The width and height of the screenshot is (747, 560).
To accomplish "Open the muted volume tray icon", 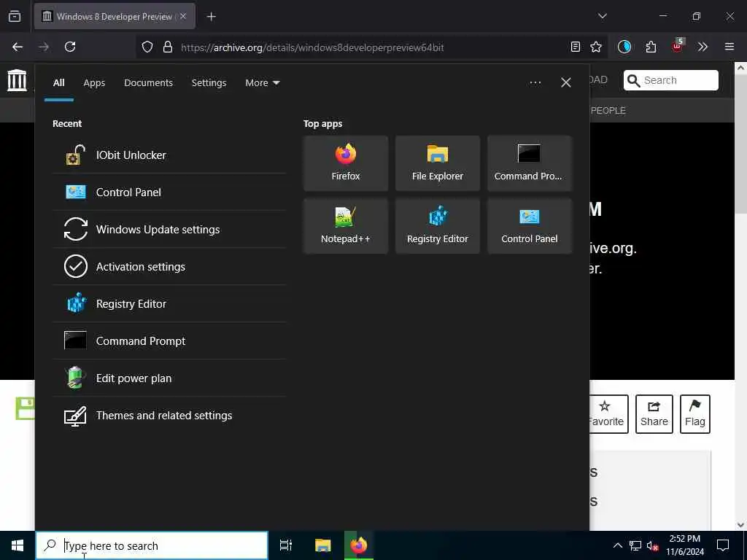I will pos(653,545).
